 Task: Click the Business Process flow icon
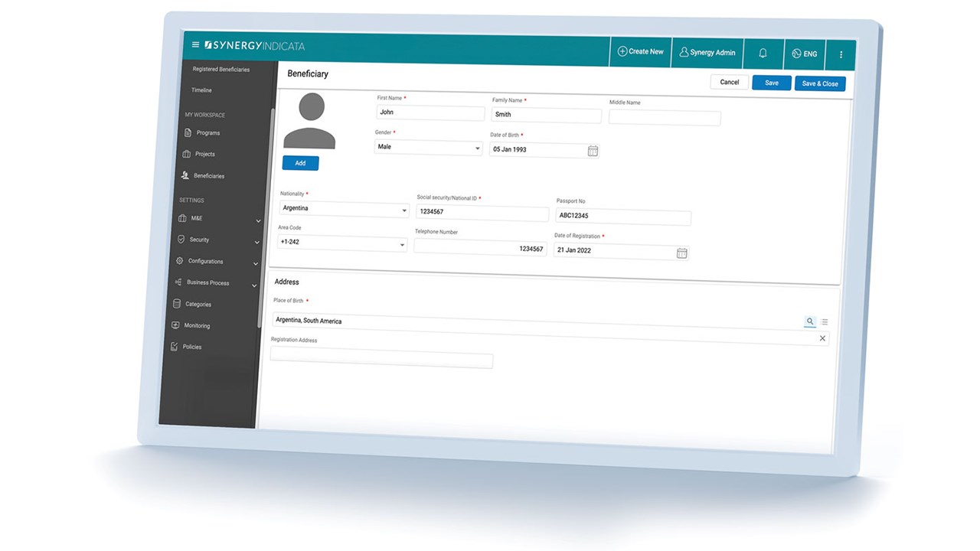pos(178,282)
